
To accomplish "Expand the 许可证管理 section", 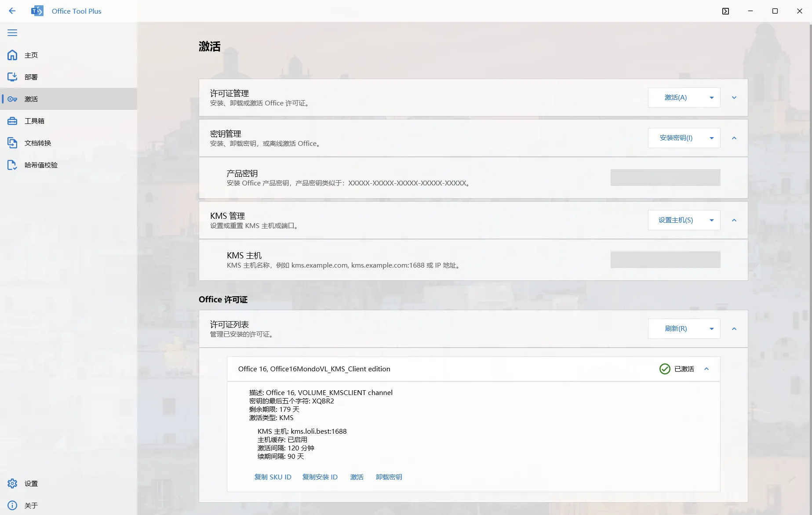I will (734, 98).
